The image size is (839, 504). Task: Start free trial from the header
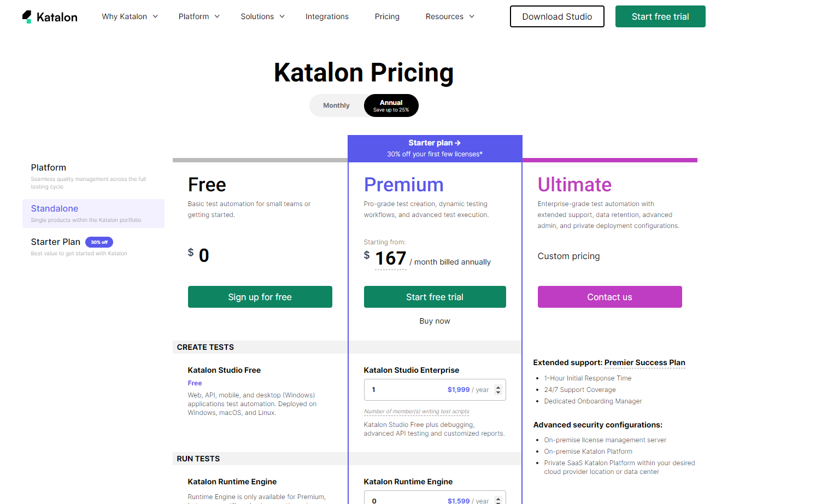click(660, 16)
